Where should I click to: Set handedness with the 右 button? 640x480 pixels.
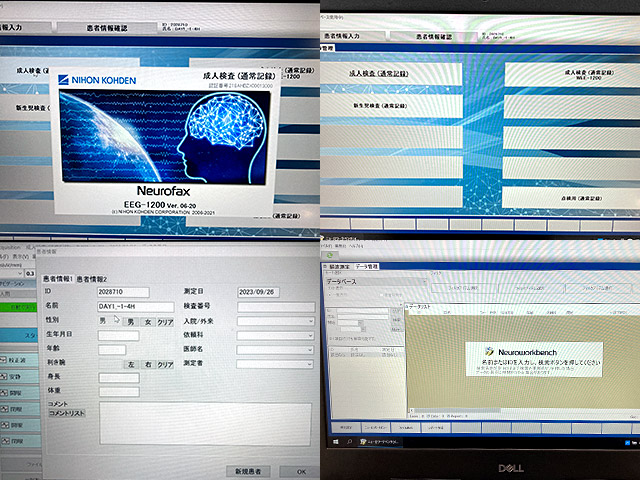point(148,364)
